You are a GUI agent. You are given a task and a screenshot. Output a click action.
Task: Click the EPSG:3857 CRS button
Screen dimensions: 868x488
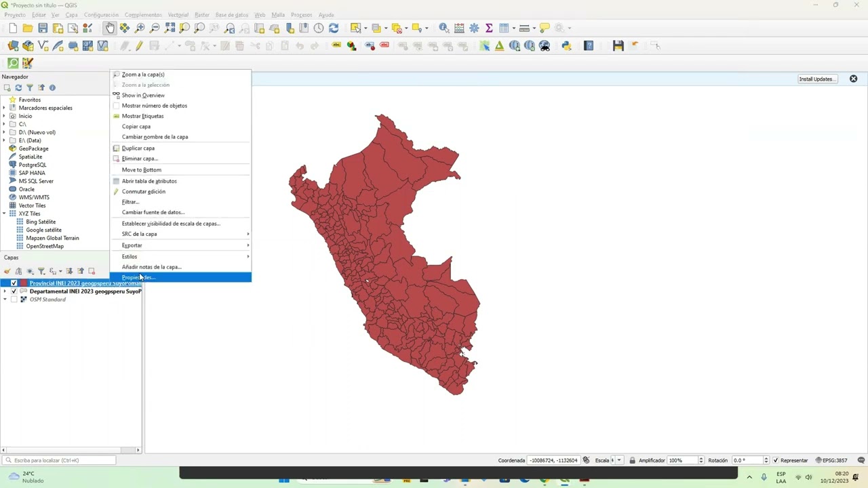pyautogui.click(x=831, y=460)
